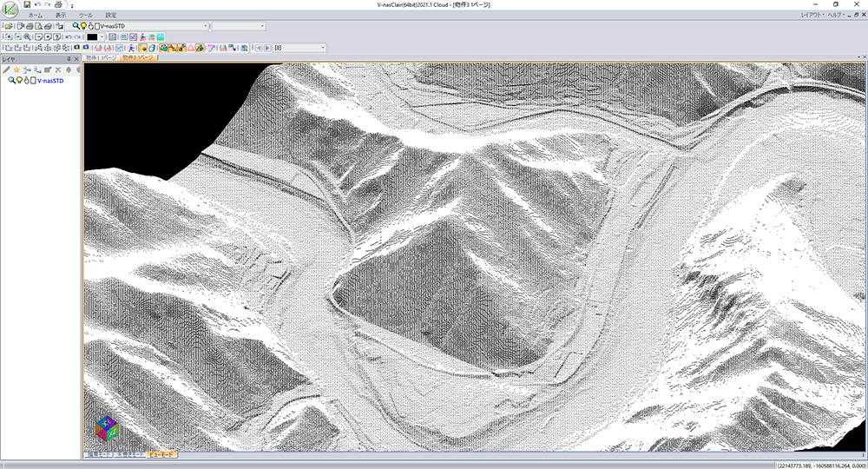
Task: Toggle the first highlighted terrain display icon
Action: coord(163,48)
